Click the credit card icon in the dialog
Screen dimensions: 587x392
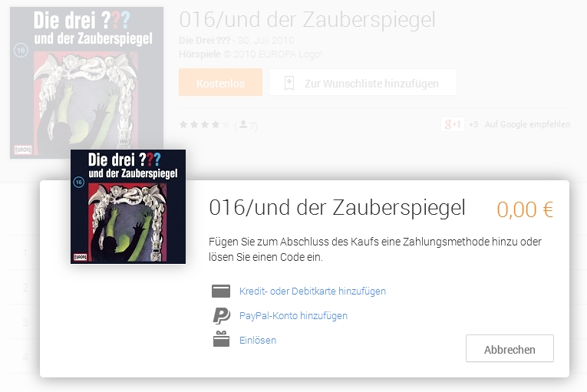[x=221, y=291]
